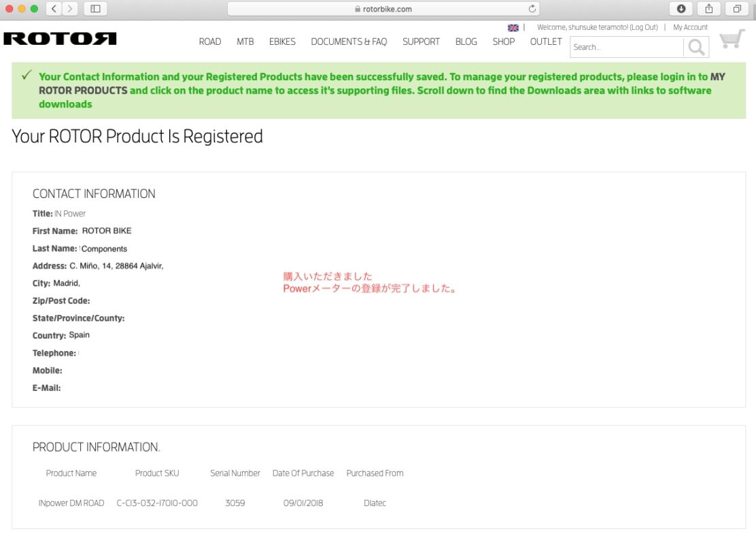Toggle Safari sidebar button

pos(95,9)
